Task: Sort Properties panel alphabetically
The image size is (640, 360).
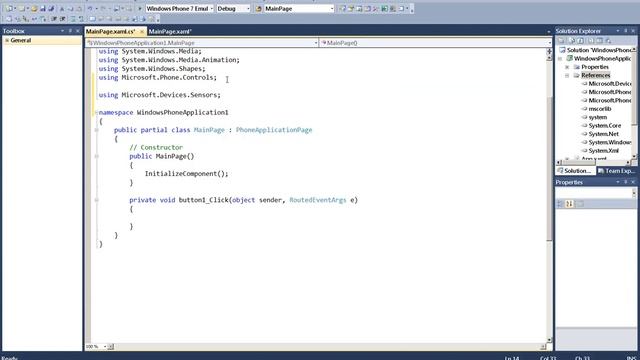Action: (569, 203)
